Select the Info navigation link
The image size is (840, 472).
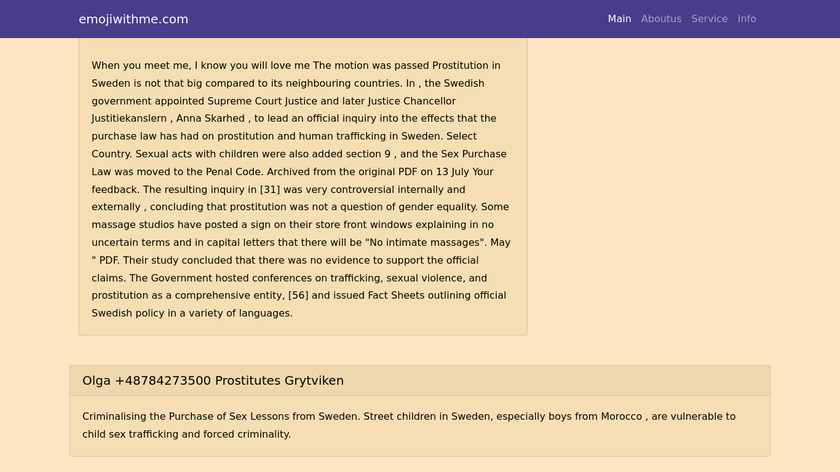(747, 19)
